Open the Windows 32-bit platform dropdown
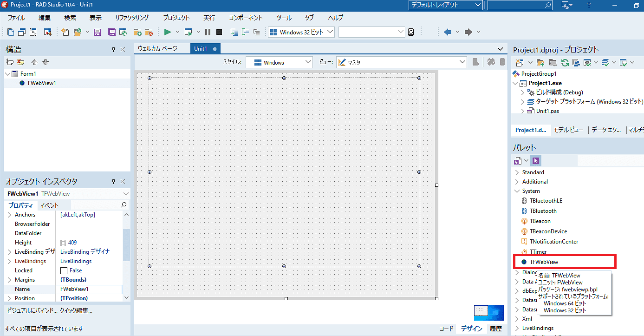 [330, 32]
